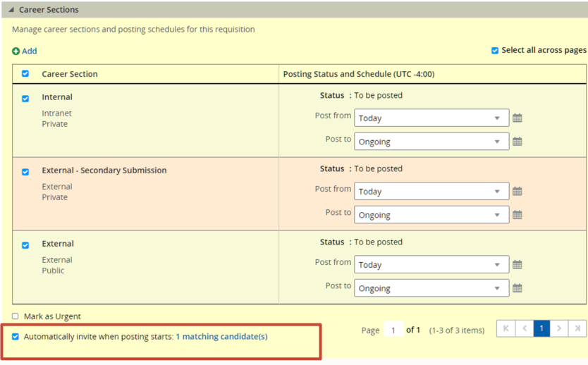Uncheck the Internal career section checkbox
588x365 pixels.
[25, 99]
